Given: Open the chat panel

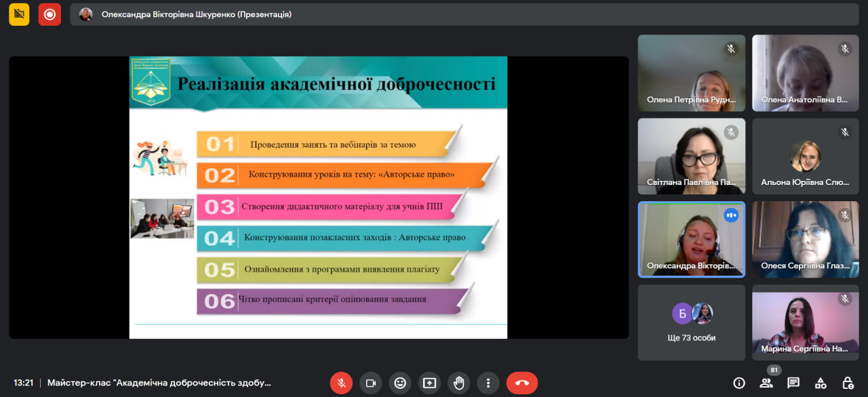Looking at the screenshot, I should click(x=793, y=383).
